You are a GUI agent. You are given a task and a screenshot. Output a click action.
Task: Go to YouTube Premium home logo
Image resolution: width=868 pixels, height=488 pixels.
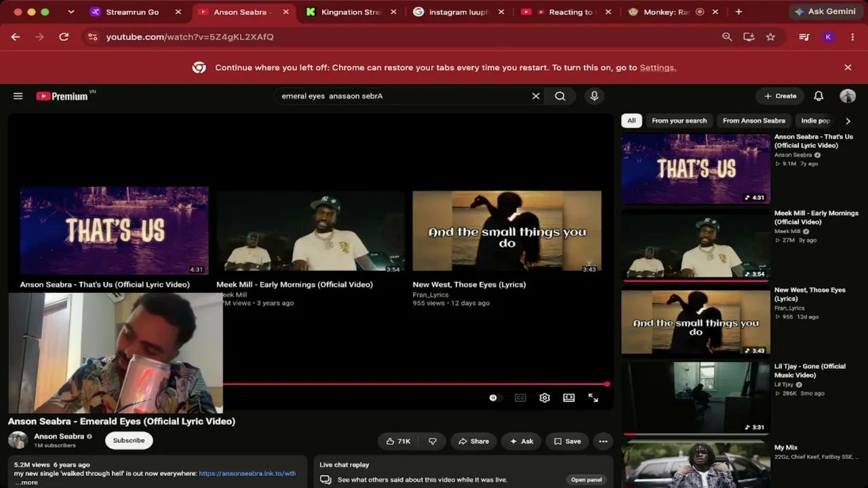(62, 96)
